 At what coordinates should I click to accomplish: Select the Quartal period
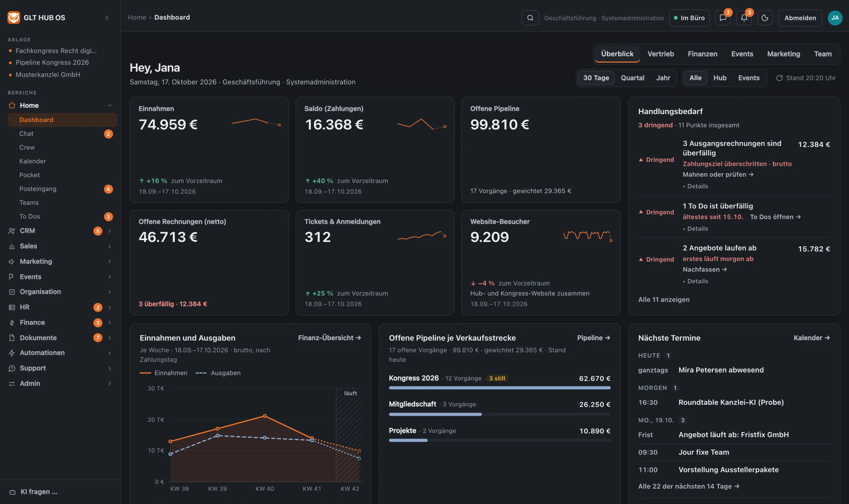point(632,78)
